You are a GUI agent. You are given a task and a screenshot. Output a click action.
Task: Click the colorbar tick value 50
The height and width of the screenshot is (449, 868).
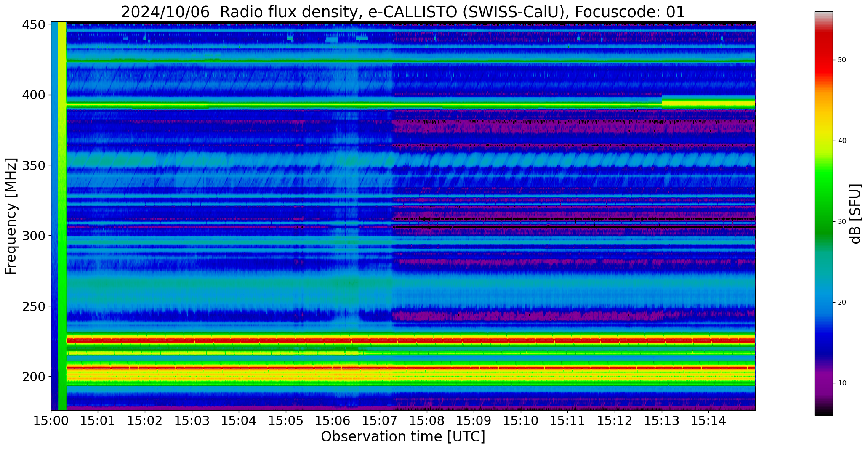click(842, 60)
